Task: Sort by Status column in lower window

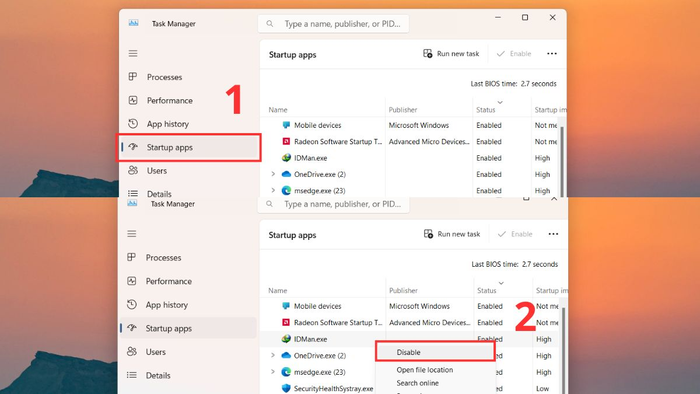Action: [x=487, y=290]
